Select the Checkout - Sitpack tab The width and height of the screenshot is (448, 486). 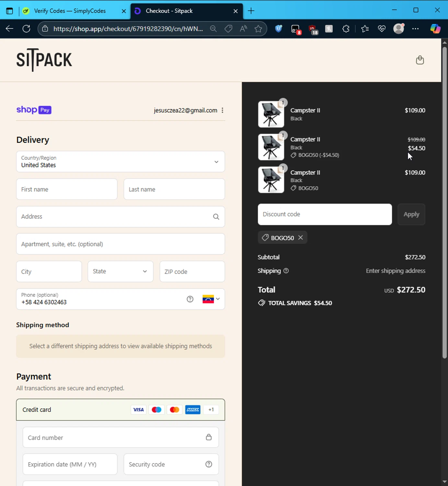click(187, 11)
